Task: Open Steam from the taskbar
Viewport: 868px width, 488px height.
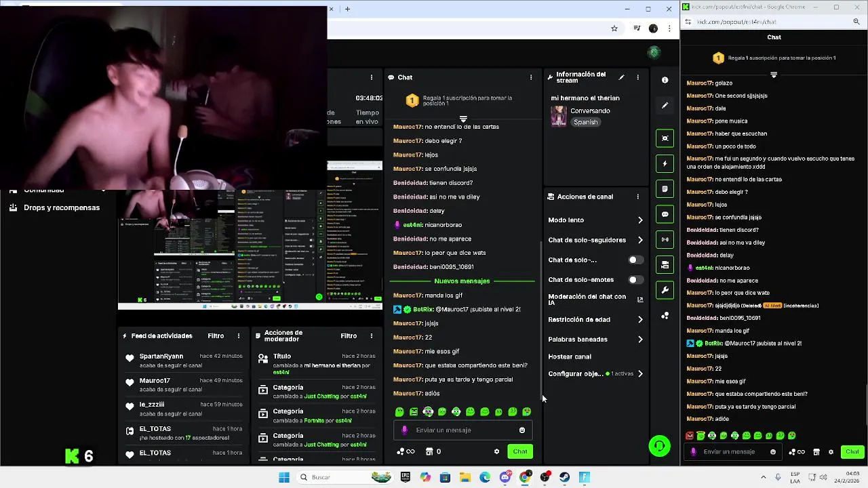Action: [564, 477]
